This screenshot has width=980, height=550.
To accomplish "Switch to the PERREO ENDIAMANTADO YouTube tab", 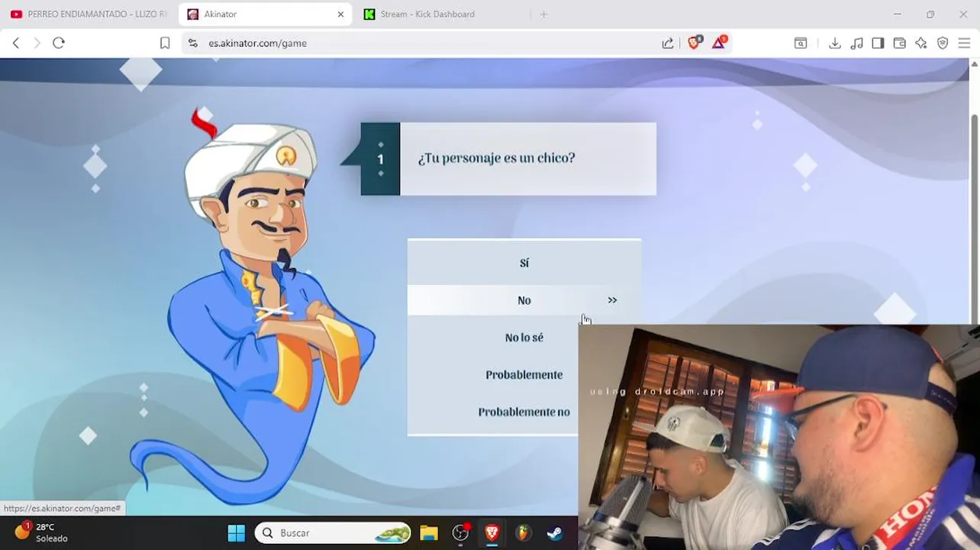I will tap(89, 14).
